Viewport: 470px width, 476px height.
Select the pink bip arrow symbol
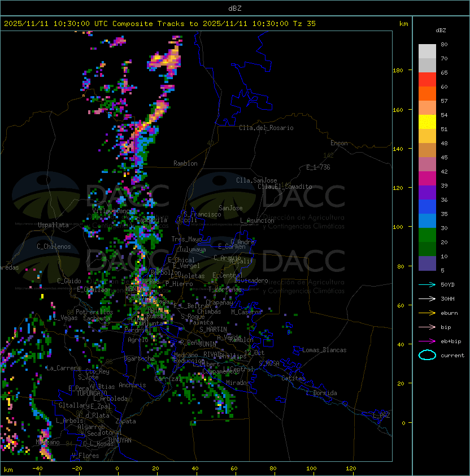[x=427, y=327]
